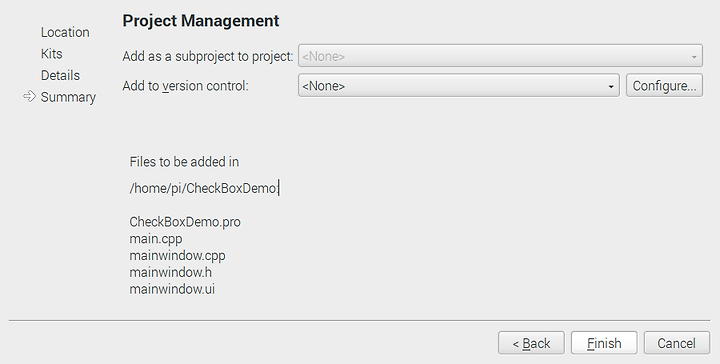Click the Project Management heading
This screenshot has height=364, width=720.
tap(201, 21)
